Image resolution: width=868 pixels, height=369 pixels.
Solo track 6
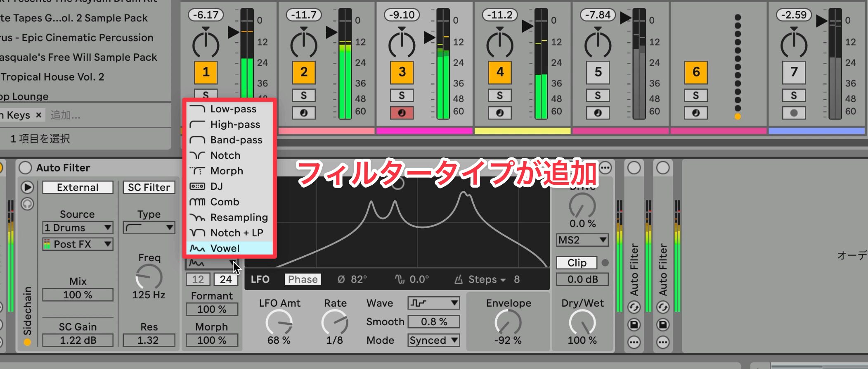696,95
